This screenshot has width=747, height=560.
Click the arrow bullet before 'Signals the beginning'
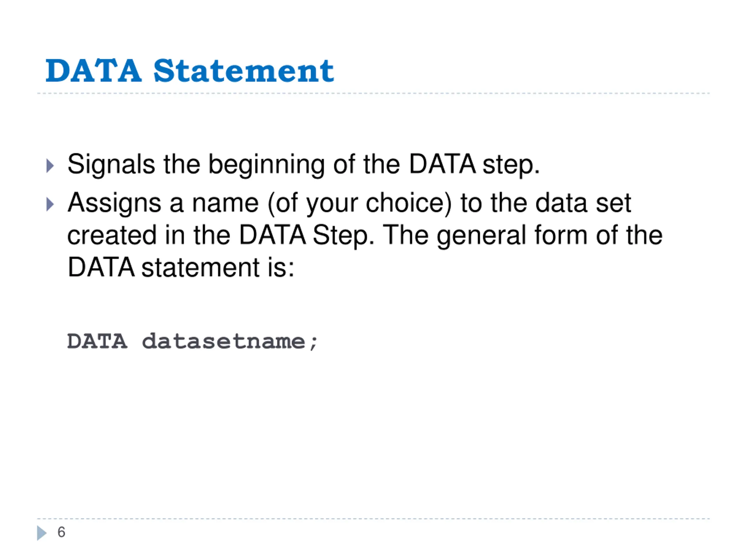[x=50, y=166]
